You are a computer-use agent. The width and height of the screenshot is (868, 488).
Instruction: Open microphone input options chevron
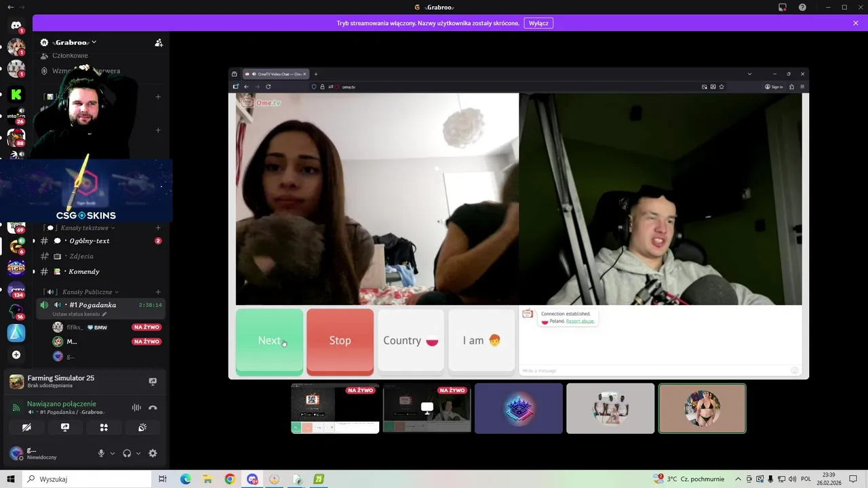coord(113,453)
